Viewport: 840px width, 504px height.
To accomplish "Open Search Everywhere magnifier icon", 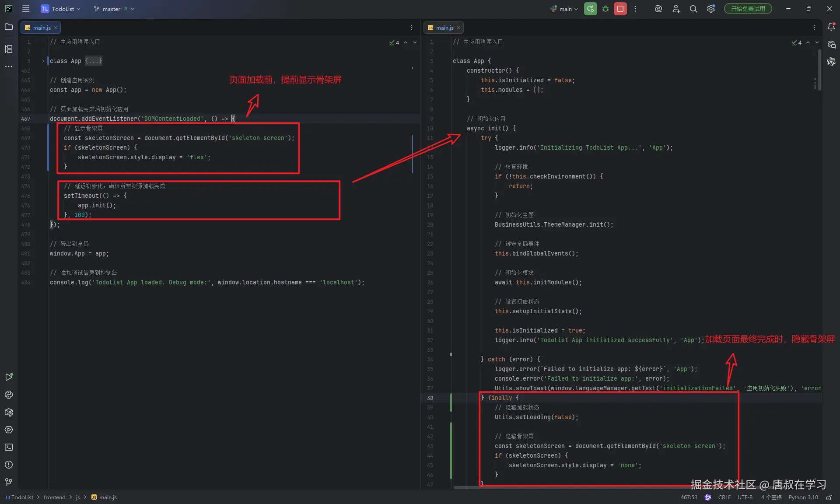I will [x=693, y=9].
